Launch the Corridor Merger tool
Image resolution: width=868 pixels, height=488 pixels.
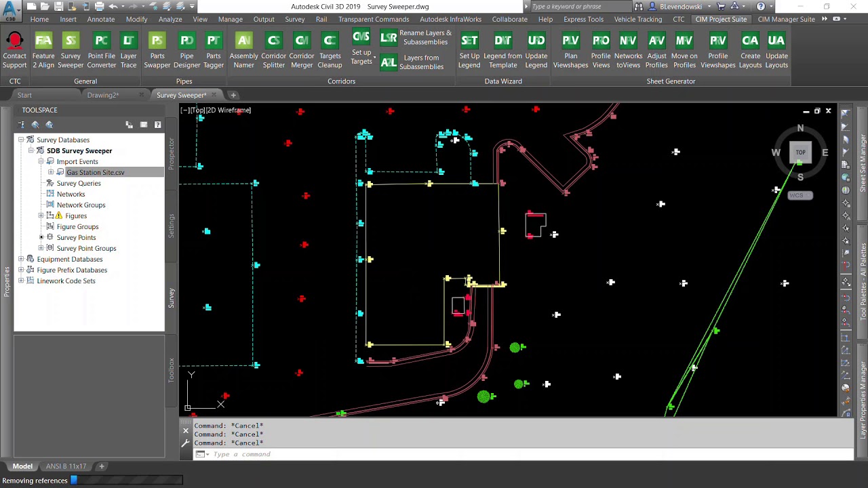(302, 51)
